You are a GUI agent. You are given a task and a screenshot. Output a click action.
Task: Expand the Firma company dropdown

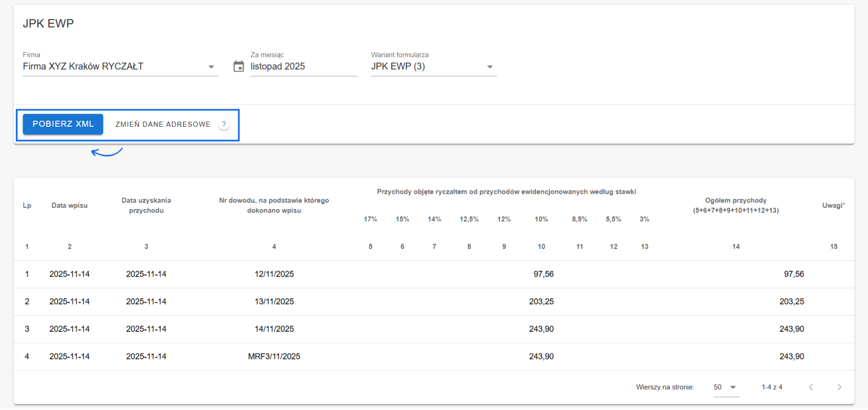211,67
